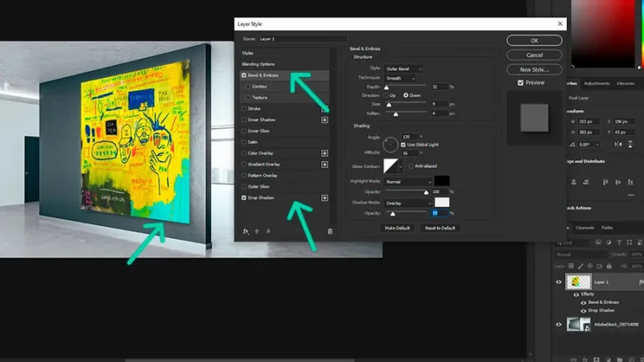Filter layers by shape icon

click(x=630, y=243)
